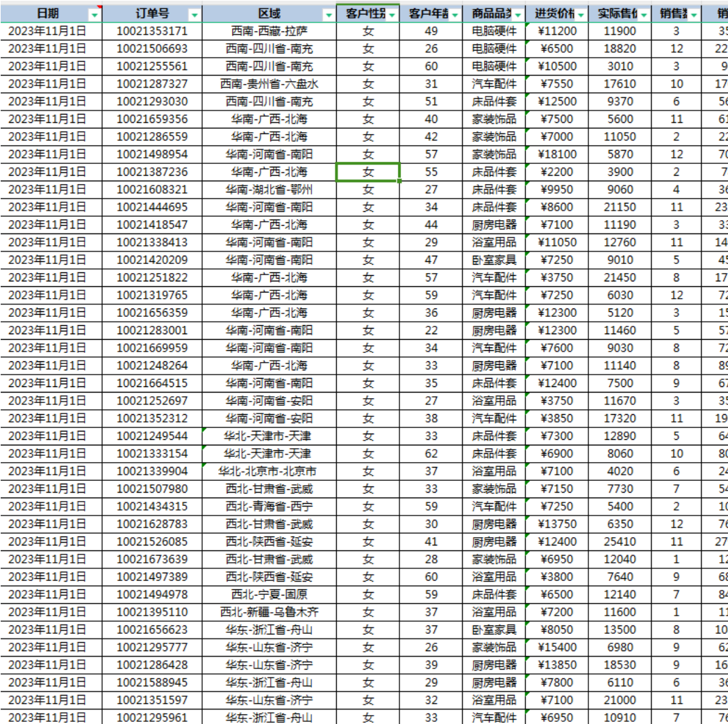Select the sale price cell 11050
This screenshot has height=724, width=728.
(620, 137)
